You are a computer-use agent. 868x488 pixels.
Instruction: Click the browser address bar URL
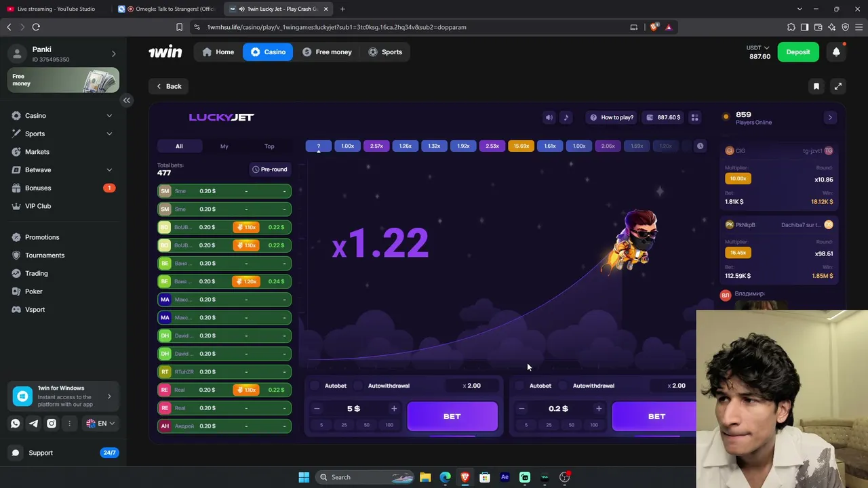click(337, 27)
